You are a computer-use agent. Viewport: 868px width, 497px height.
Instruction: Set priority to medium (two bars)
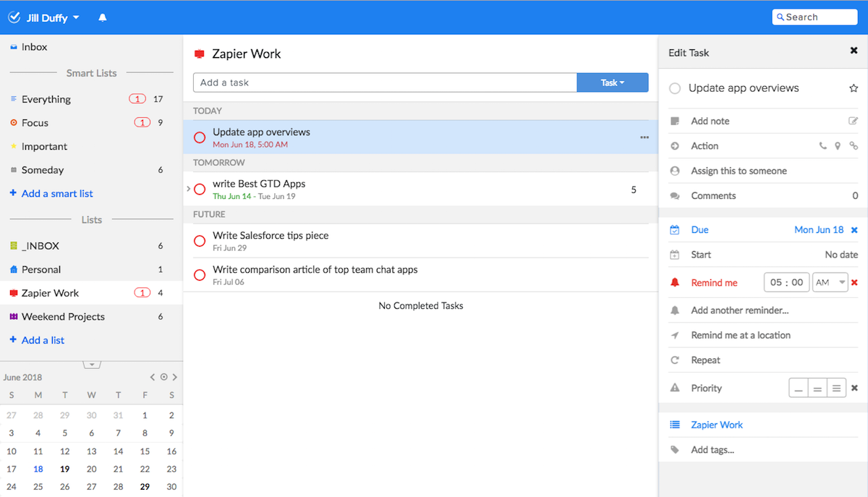coord(817,388)
